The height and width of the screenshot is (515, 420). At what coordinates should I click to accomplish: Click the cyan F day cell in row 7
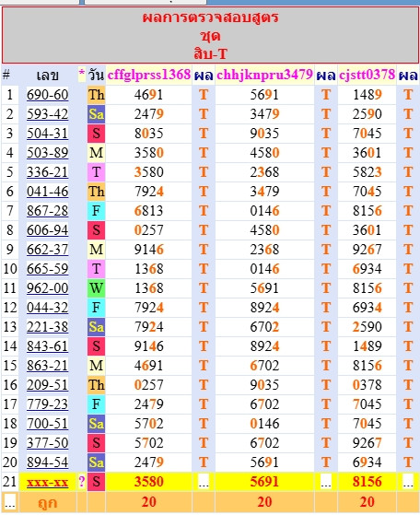coord(96,211)
